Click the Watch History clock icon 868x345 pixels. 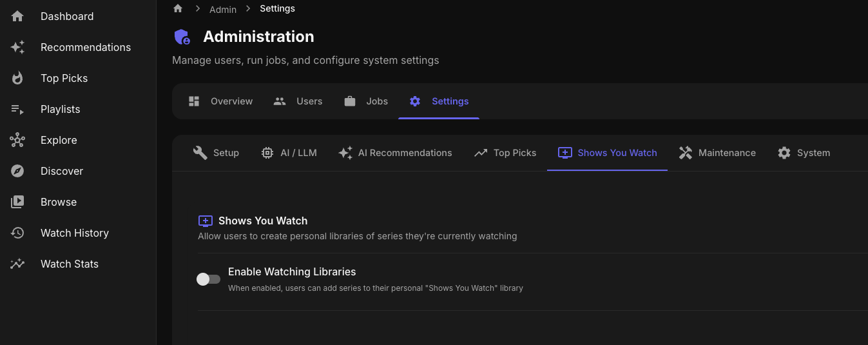pyautogui.click(x=17, y=233)
